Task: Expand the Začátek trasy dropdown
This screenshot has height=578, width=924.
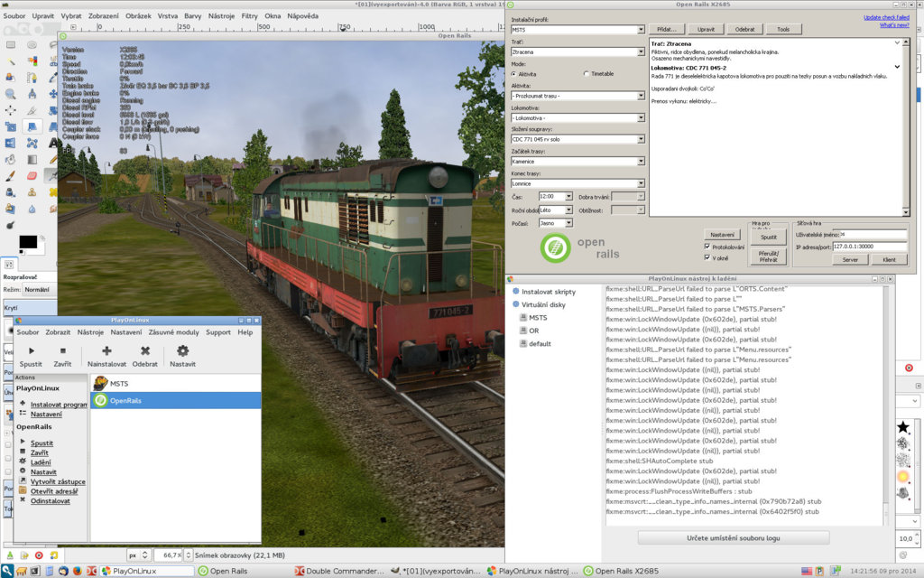Action: pos(641,161)
